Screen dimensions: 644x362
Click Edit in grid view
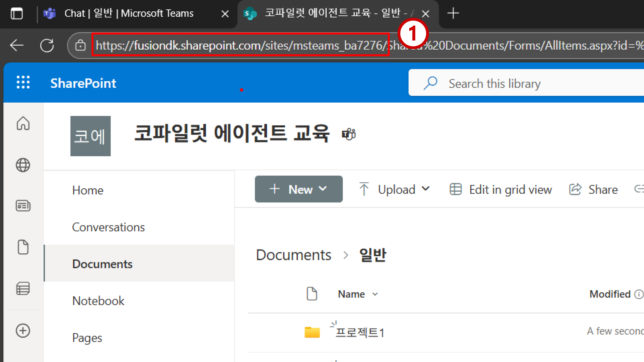coord(501,189)
